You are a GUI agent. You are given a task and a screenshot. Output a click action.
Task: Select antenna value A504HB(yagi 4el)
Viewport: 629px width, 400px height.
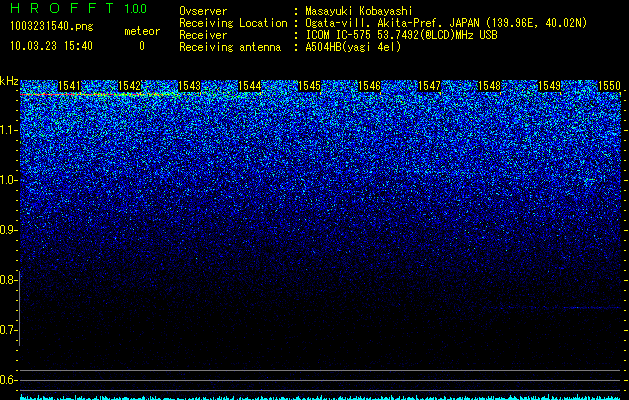tap(353, 47)
